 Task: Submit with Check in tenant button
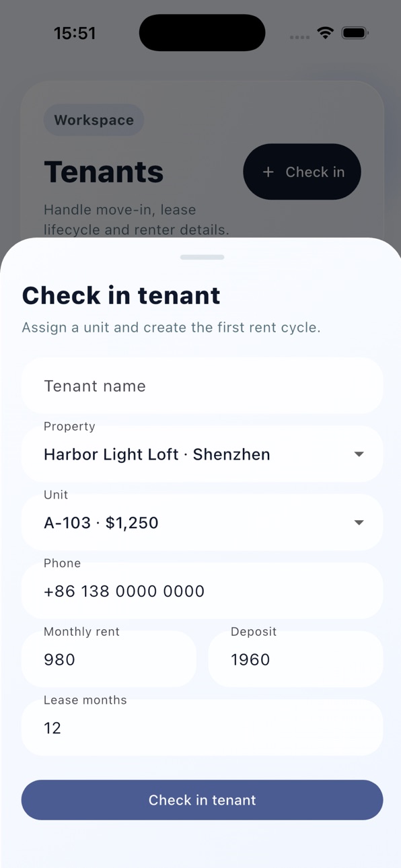202,800
